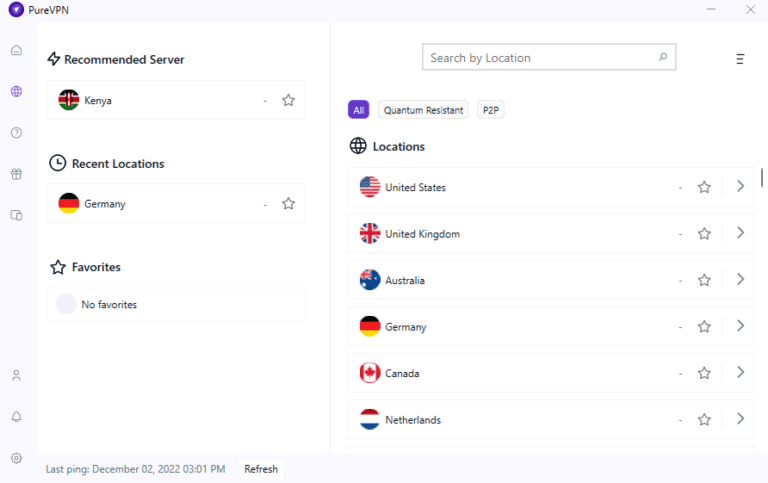Select the globe locations icon in sidebar
The width and height of the screenshot is (768, 483).
[16, 91]
